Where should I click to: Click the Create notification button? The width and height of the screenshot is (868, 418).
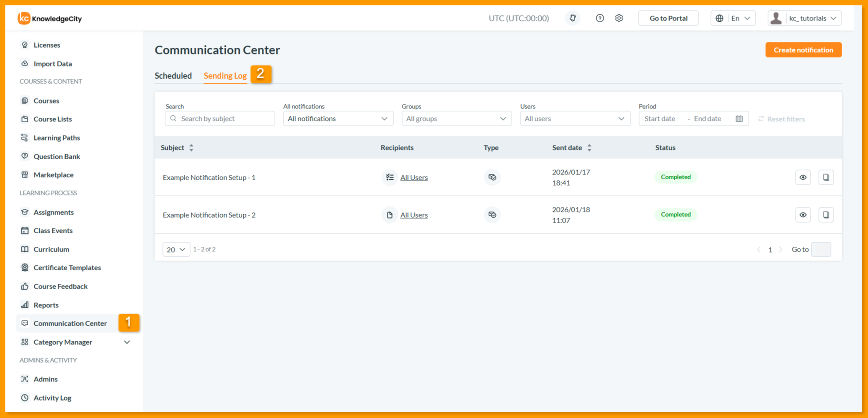click(803, 50)
